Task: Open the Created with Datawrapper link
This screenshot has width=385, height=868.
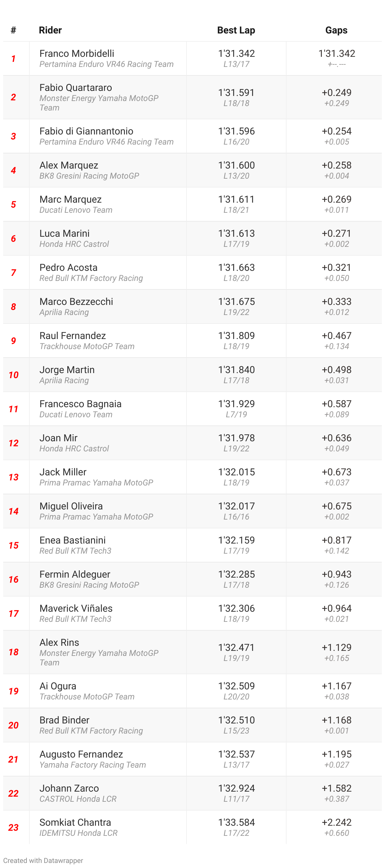Action: click(43, 860)
